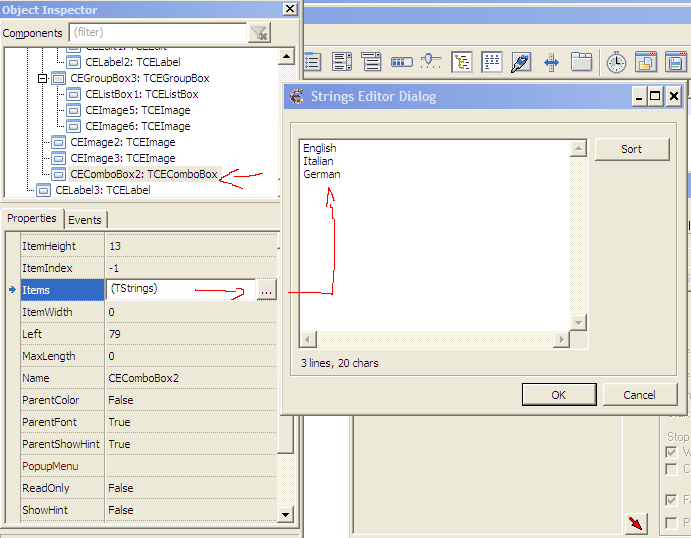Switch to the Properties tab

point(32,219)
